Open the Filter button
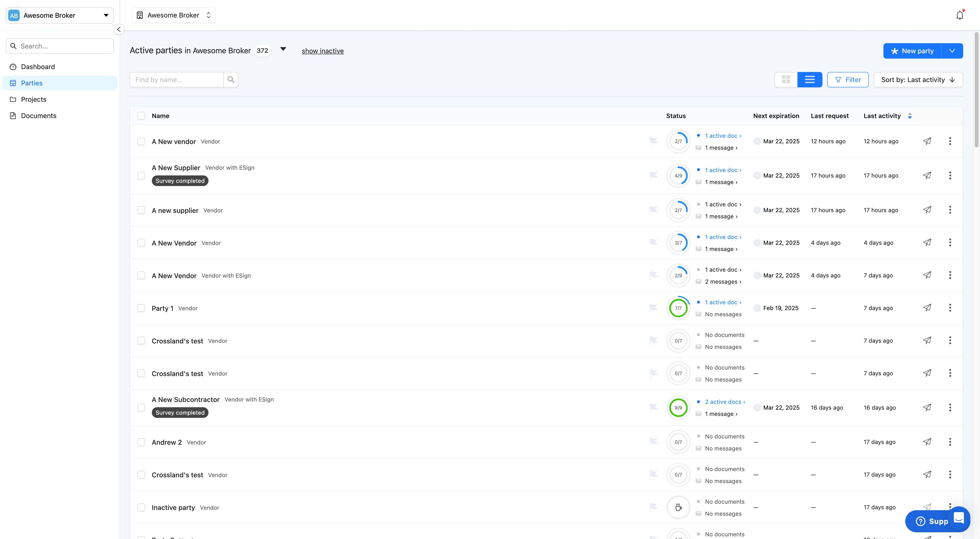The width and height of the screenshot is (980, 539). coord(848,80)
